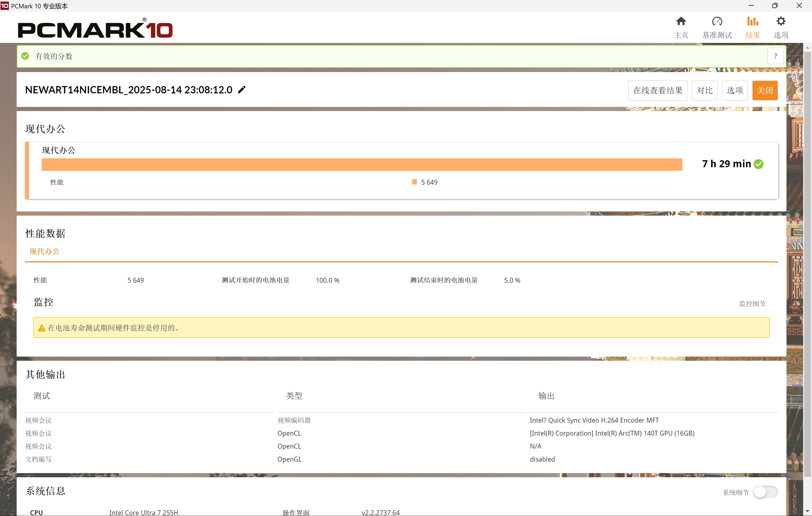Click Intel Arc 140T GPU (16GB) output row

tap(612, 434)
